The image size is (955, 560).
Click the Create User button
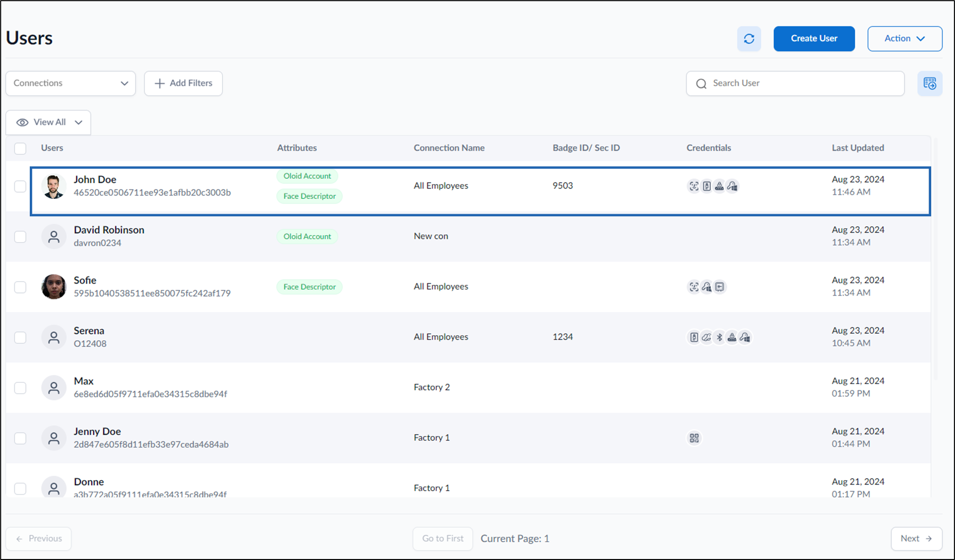tap(814, 39)
